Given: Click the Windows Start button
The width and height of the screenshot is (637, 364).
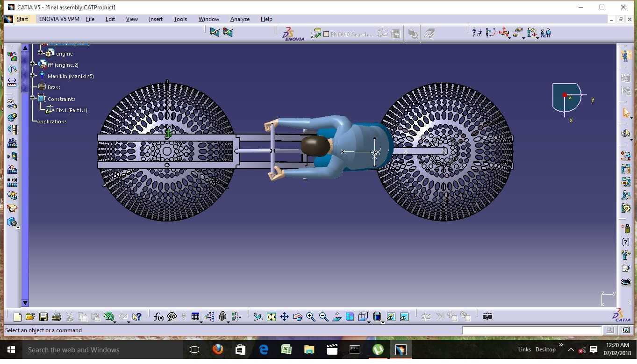Looking at the screenshot, I should tap(11, 350).
